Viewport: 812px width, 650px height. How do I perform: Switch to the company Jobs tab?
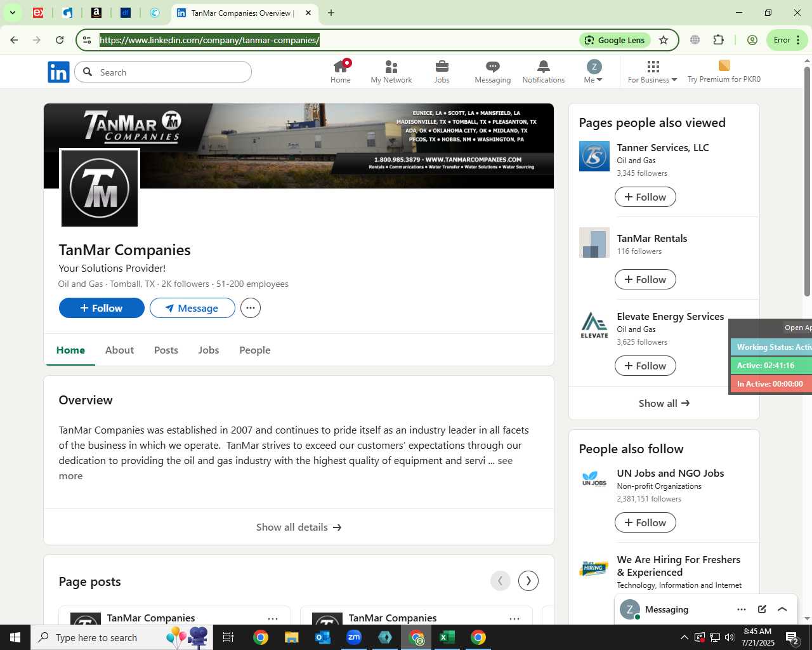point(209,350)
